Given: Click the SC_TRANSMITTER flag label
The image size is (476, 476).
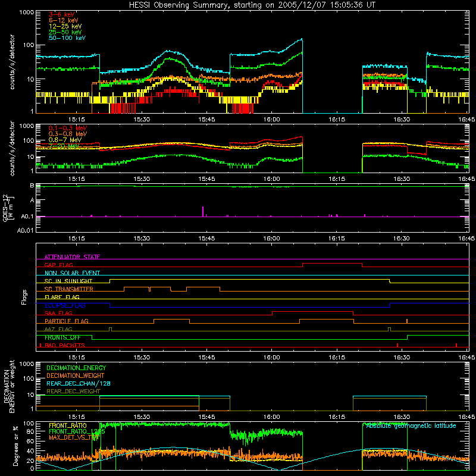Looking at the screenshot, I should pos(69,289).
